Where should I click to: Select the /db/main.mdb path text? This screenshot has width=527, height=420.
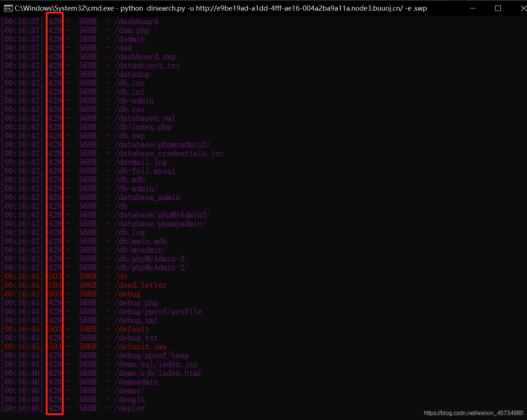click(x=141, y=241)
